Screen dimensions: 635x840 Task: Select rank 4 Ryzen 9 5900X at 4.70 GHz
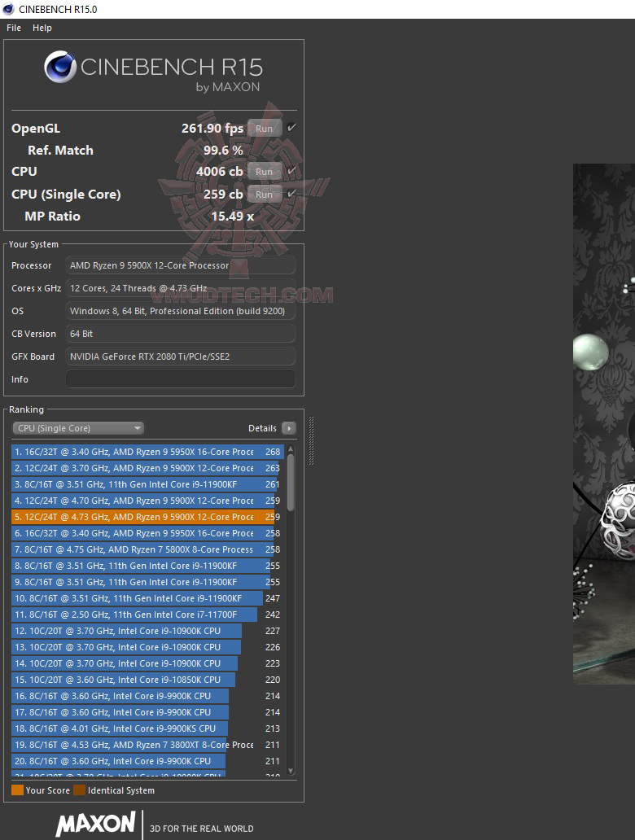147,501
